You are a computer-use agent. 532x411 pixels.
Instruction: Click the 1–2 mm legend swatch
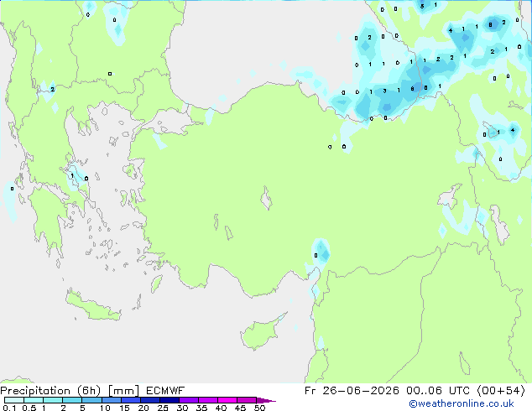pyautogui.click(x=53, y=400)
